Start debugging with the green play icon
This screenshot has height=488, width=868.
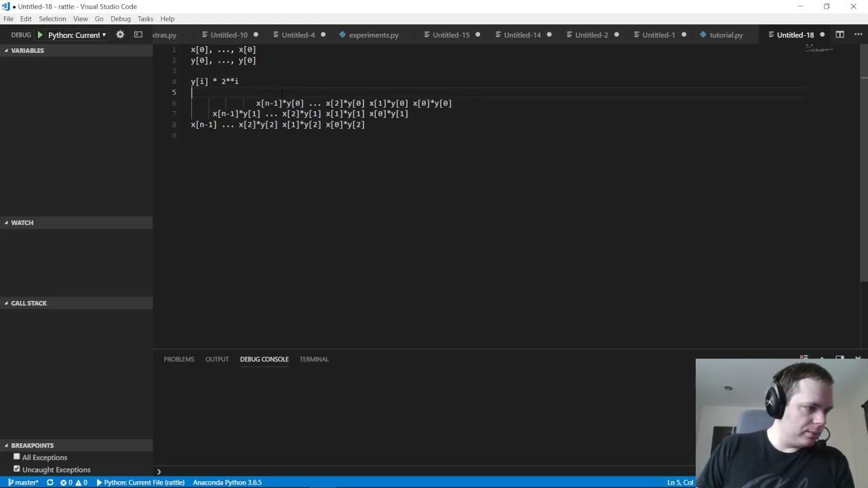(x=40, y=35)
